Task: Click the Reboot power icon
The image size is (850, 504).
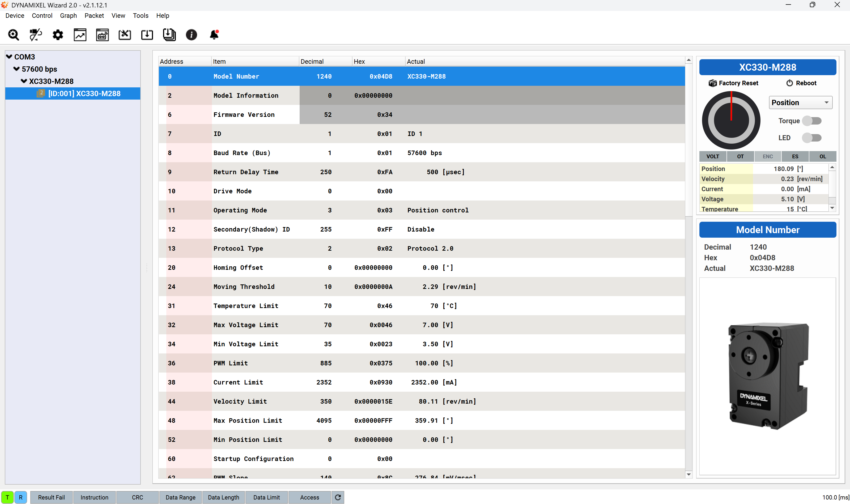Action: (x=789, y=83)
